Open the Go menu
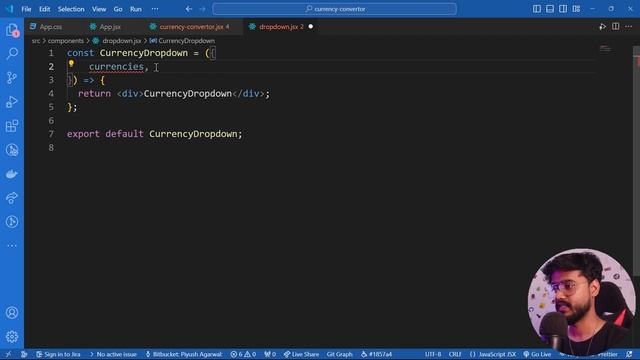Screen dimensions: 640x360 click(118, 9)
